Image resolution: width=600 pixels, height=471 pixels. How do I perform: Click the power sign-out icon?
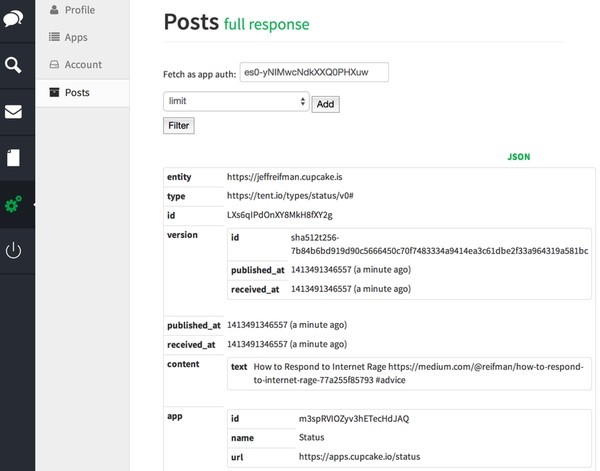click(14, 251)
